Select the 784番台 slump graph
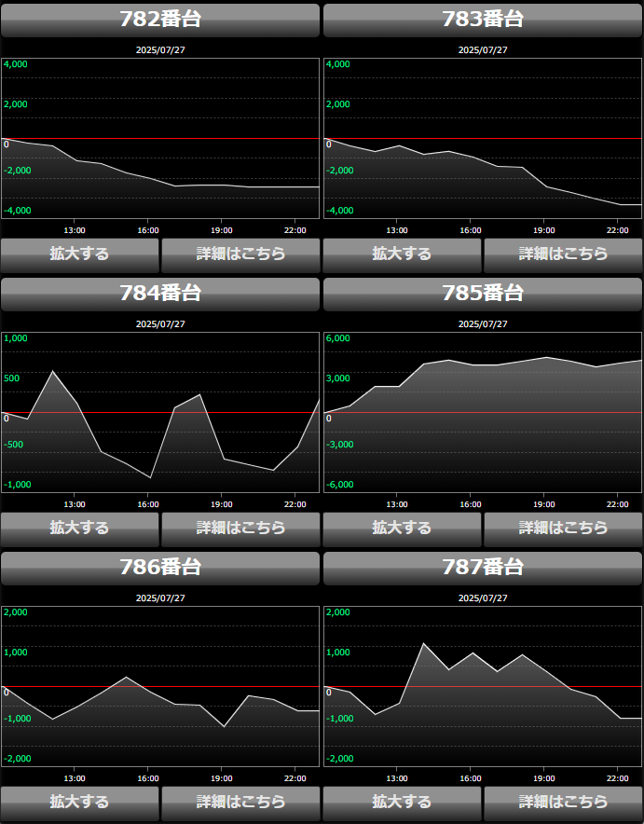 click(160, 412)
